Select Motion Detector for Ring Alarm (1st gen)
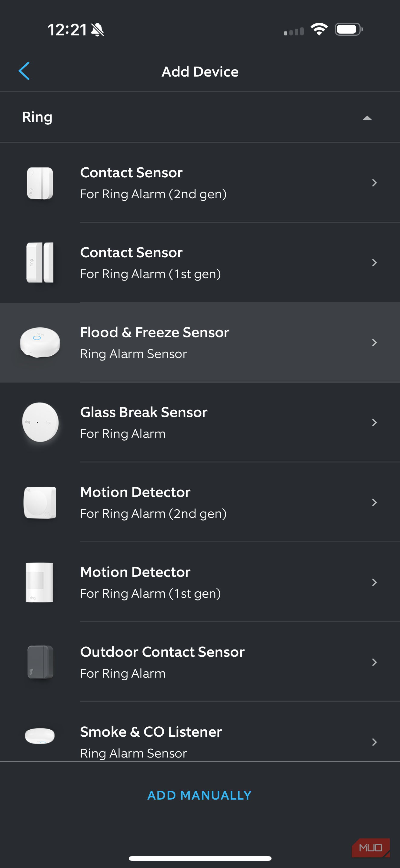This screenshot has height=868, width=400. (150, 582)
